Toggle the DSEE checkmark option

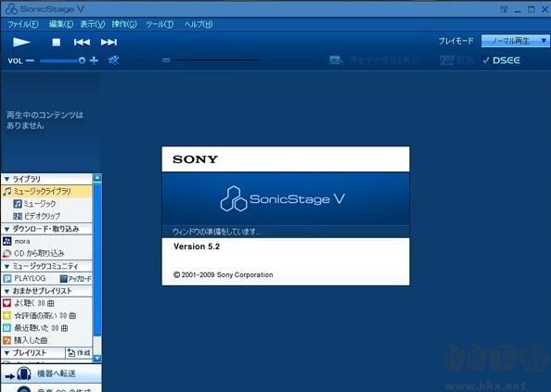pyautogui.click(x=502, y=60)
